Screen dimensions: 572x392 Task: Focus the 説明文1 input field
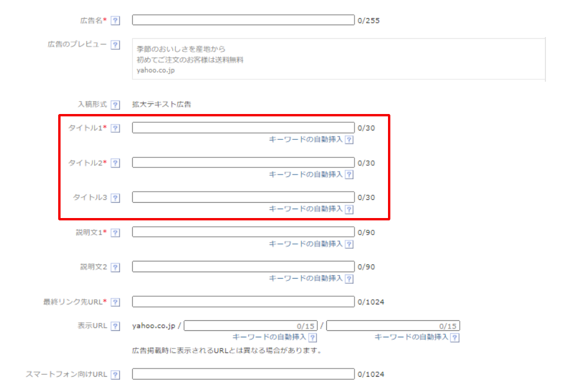point(243,232)
